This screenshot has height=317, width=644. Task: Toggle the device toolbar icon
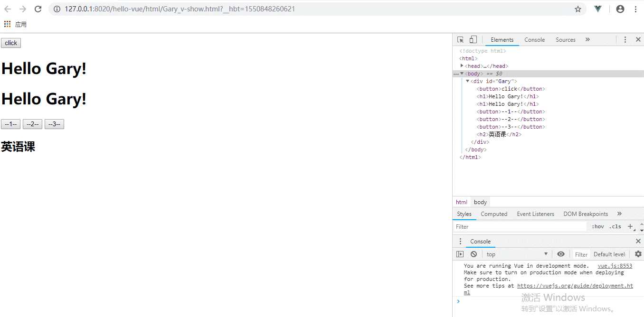473,40
